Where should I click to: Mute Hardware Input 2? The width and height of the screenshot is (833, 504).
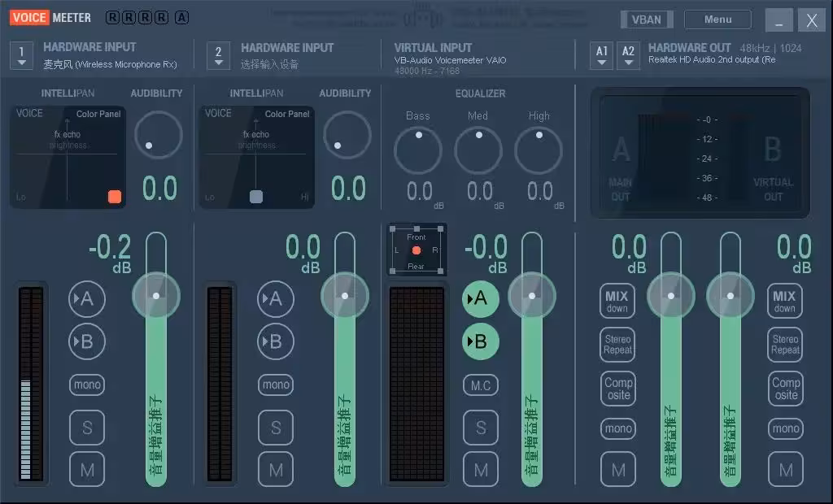[x=276, y=470]
